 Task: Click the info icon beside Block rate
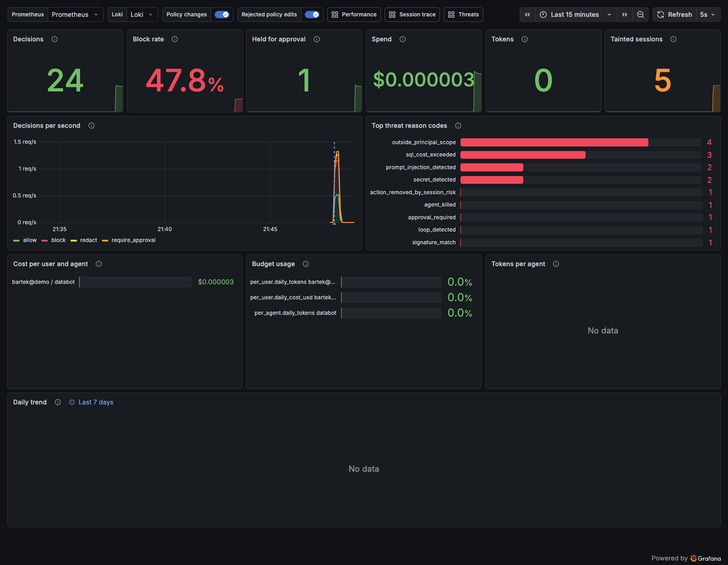pyautogui.click(x=175, y=39)
